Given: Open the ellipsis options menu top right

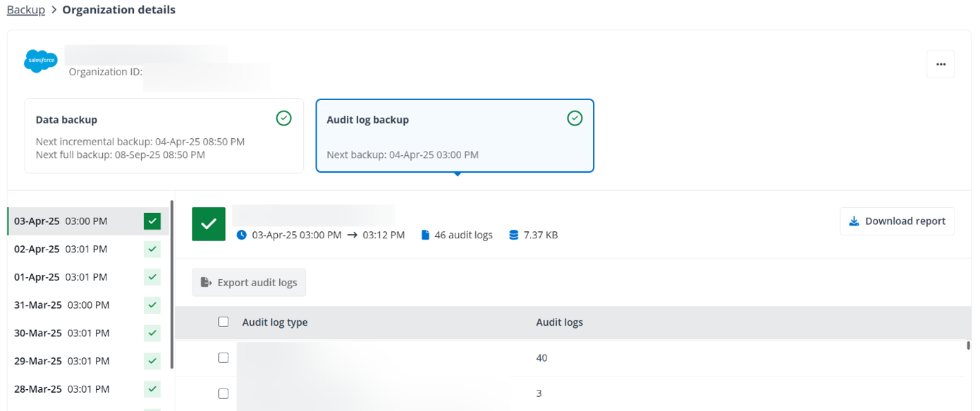Looking at the screenshot, I should [x=941, y=64].
